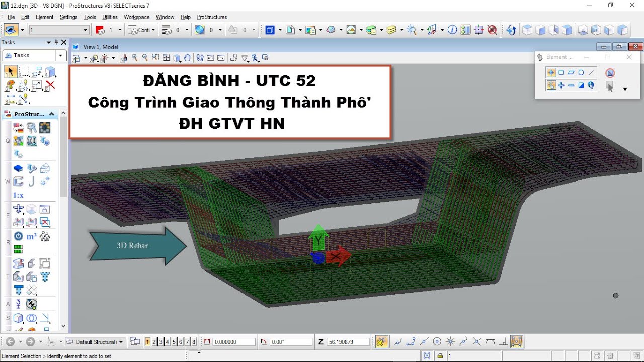
Task: Open the Workspace menu
Action: point(137,17)
